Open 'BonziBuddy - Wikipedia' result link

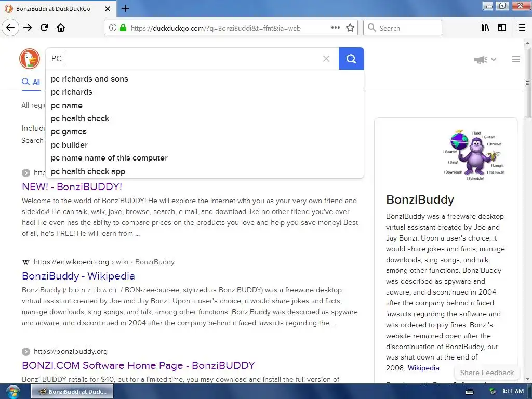[78, 276]
